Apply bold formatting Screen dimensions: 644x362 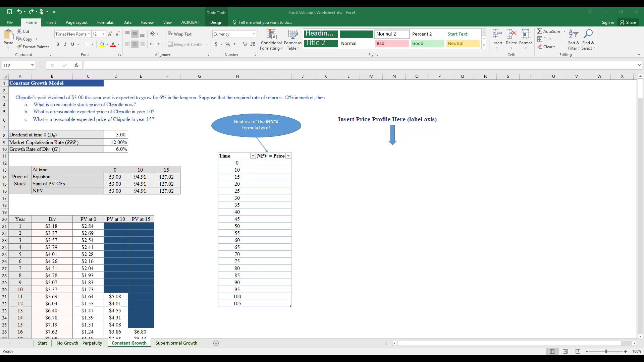tap(58, 44)
